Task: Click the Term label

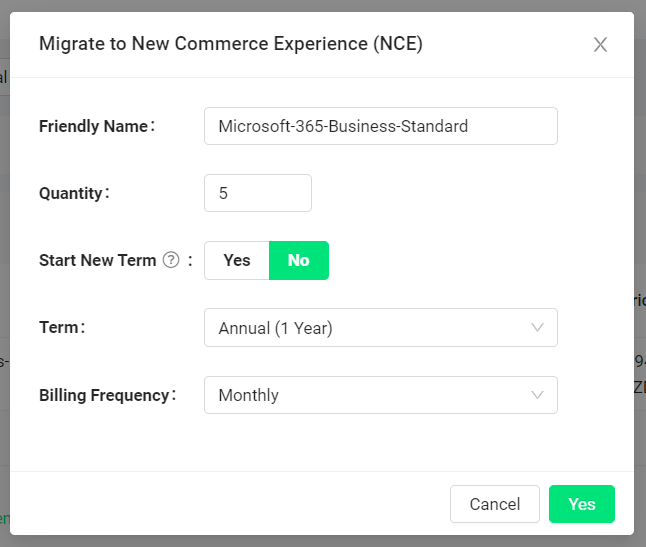Action: tap(62, 327)
